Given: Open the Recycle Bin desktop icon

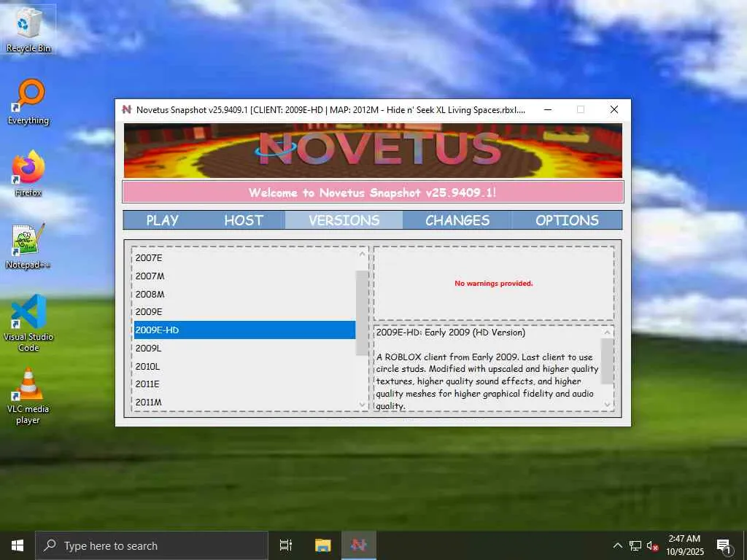Looking at the screenshot, I should pos(28,29).
